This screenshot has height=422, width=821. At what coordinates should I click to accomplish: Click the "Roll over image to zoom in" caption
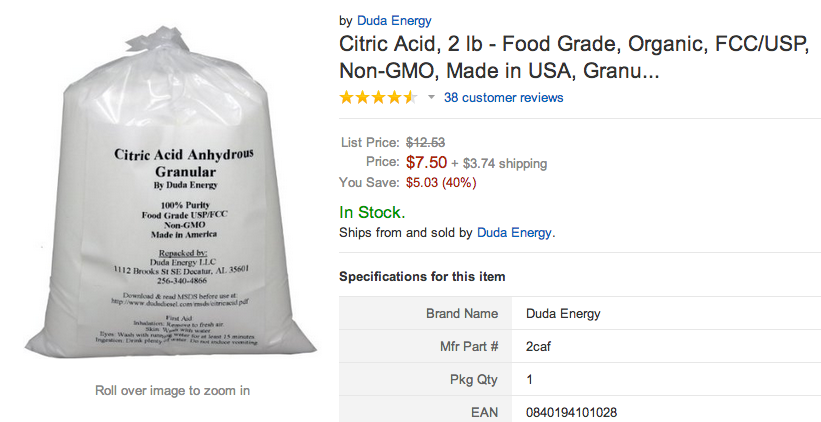(x=172, y=390)
